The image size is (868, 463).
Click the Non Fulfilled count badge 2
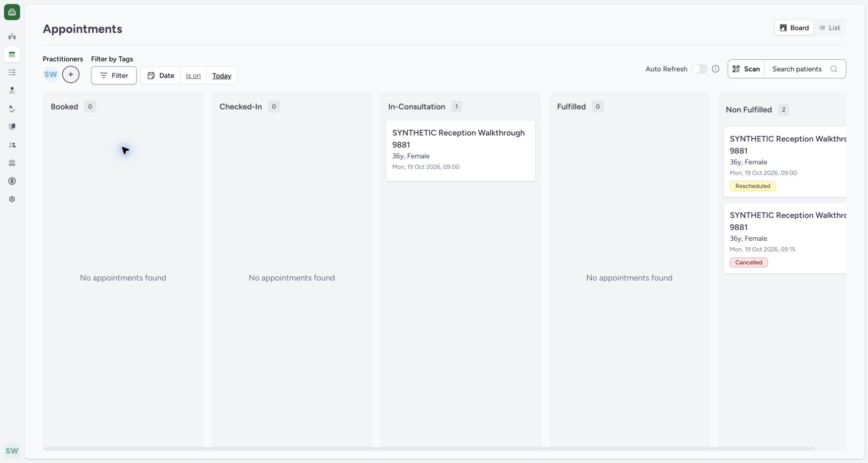tap(784, 110)
